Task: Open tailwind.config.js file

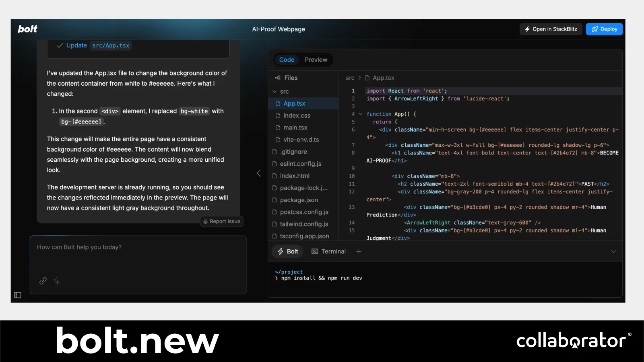Action: pyautogui.click(x=303, y=224)
